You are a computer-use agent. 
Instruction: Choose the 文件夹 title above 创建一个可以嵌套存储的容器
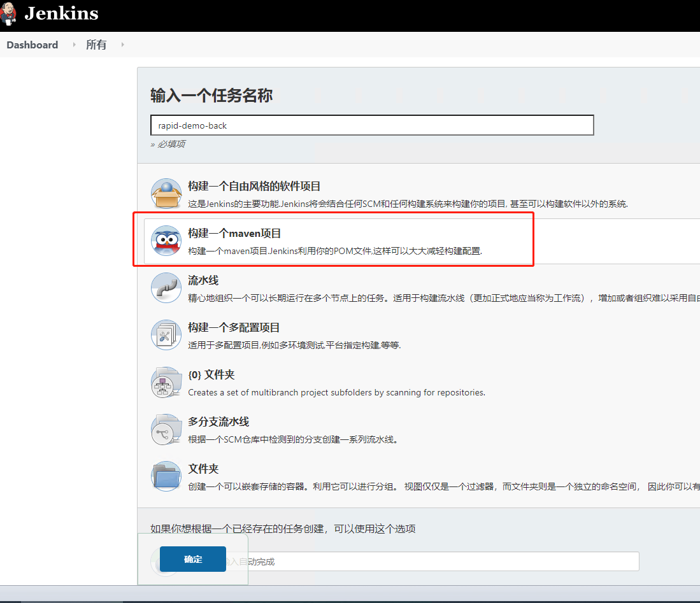tap(203, 469)
